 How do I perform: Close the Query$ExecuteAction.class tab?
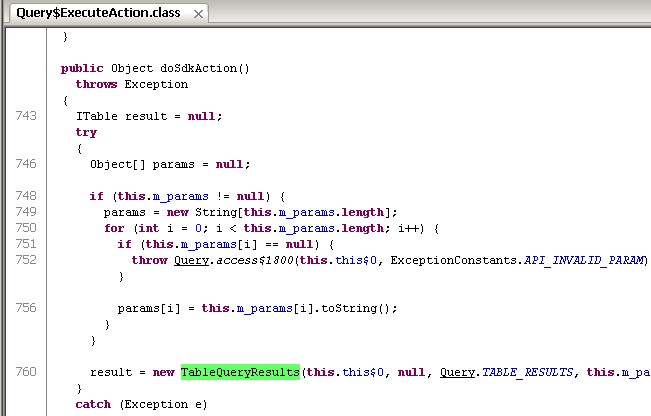click(x=199, y=14)
